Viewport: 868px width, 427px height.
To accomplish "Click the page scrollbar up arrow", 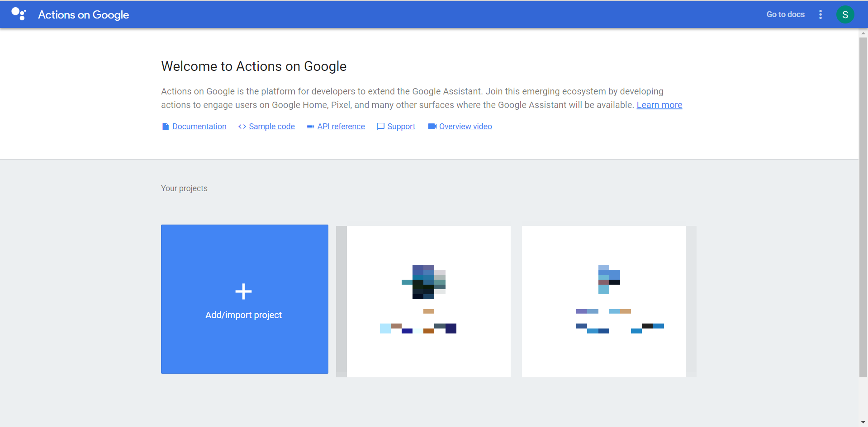I will click(863, 33).
